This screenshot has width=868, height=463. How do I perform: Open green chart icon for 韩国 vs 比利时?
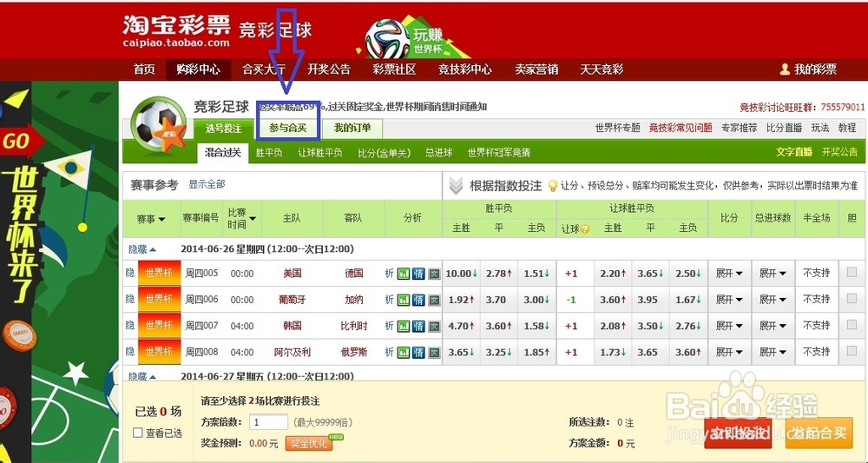pyautogui.click(x=404, y=326)
